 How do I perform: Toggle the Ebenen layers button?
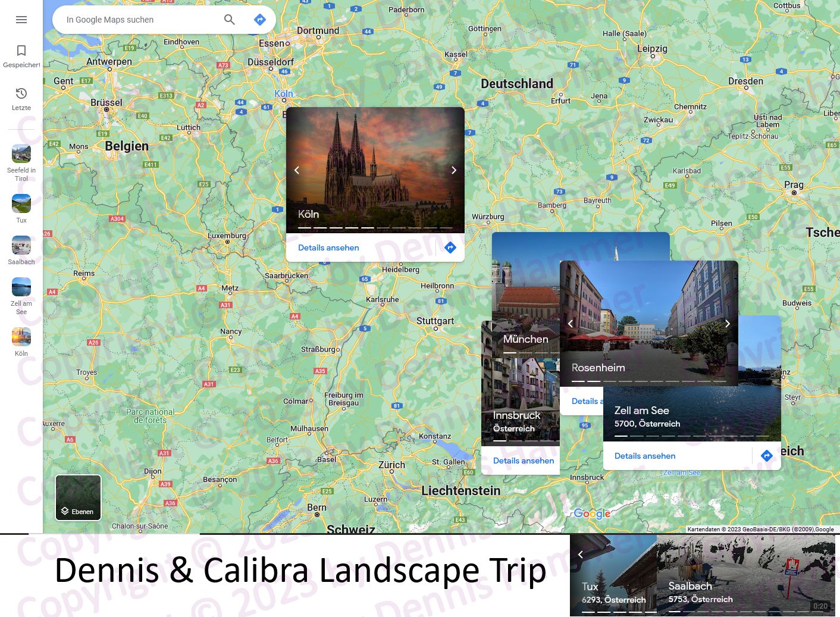point(79,498)
